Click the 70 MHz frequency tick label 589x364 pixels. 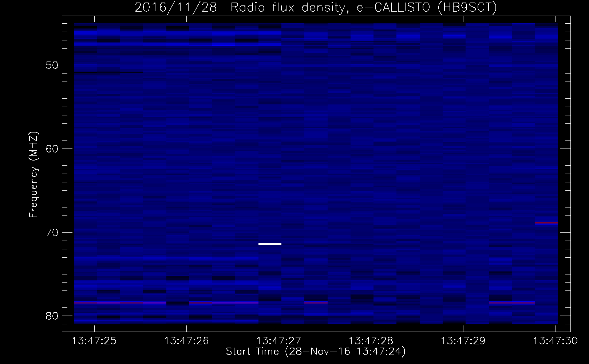(x=52, y=233)
